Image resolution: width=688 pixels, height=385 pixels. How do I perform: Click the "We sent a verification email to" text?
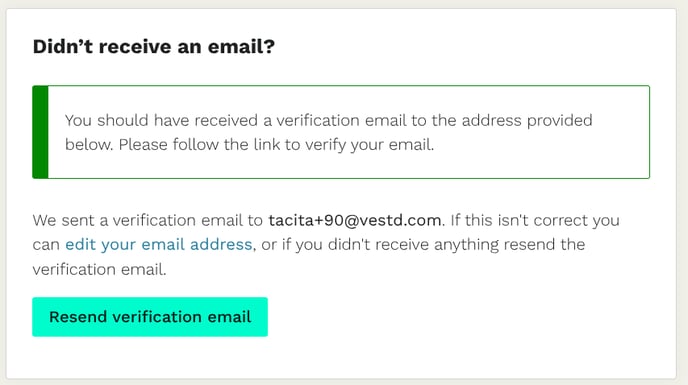[x=147, y=220]
